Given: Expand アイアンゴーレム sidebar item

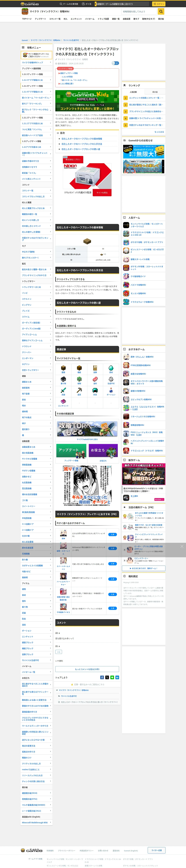Looking at the screenshot, I should click(37, 334).
